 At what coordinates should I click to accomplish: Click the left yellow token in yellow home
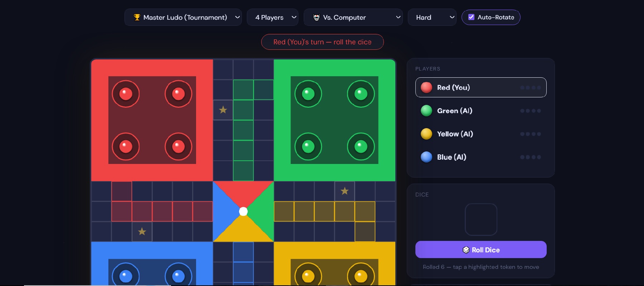[308, 276]
